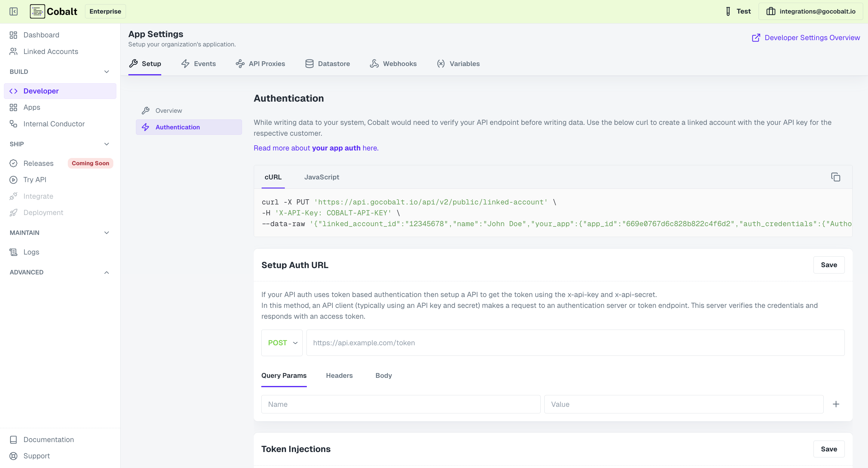Open the Apps section

(32, 107)
